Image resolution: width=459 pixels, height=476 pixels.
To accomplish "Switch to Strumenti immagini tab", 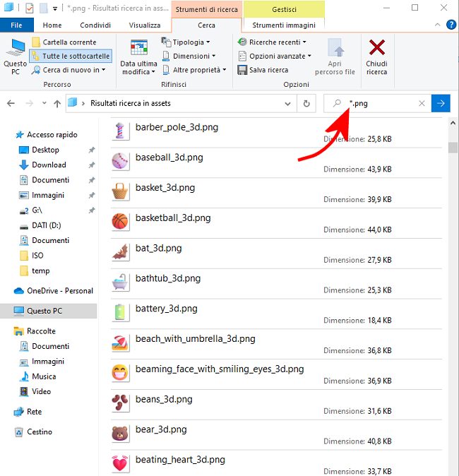I will 284,25.
